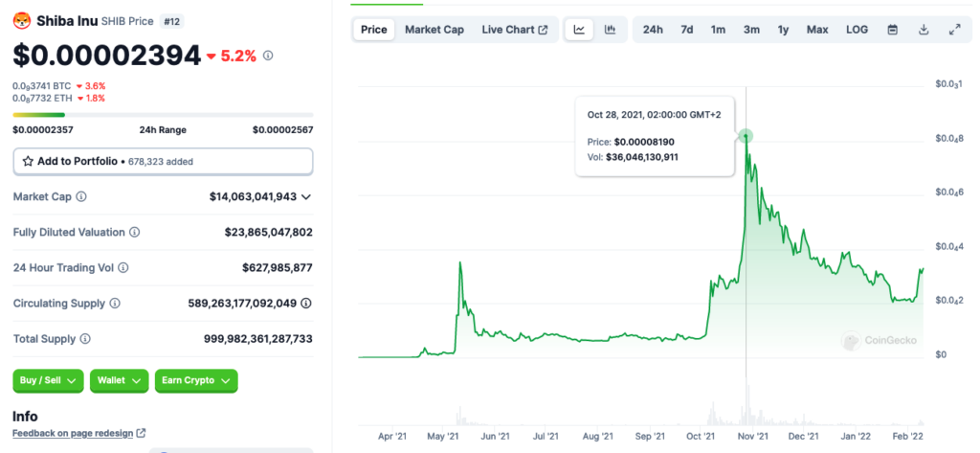Switch to the Market Cap tab
Screen dimensions: 980x453
click(434, 30)
